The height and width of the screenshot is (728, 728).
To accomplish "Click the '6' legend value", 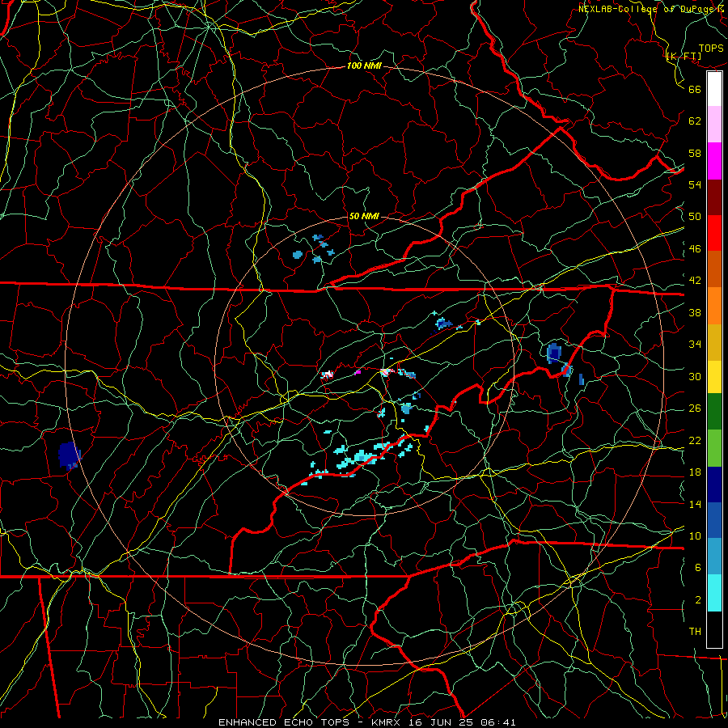I will 698,568.
